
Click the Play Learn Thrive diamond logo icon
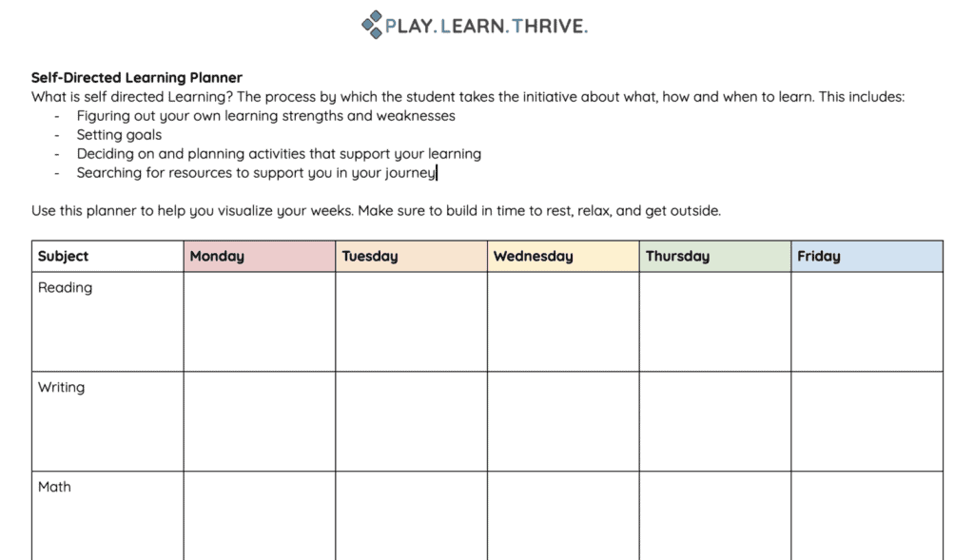372,25
